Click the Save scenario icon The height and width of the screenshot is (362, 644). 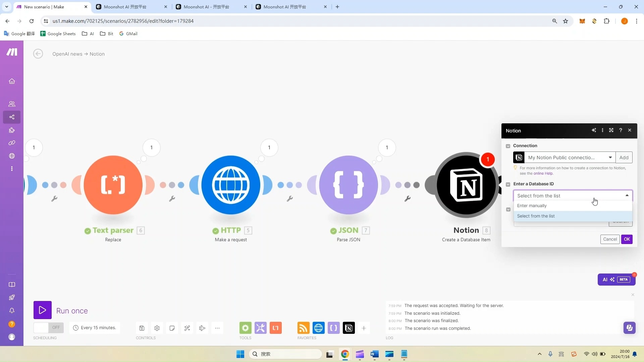click(142, 328)
